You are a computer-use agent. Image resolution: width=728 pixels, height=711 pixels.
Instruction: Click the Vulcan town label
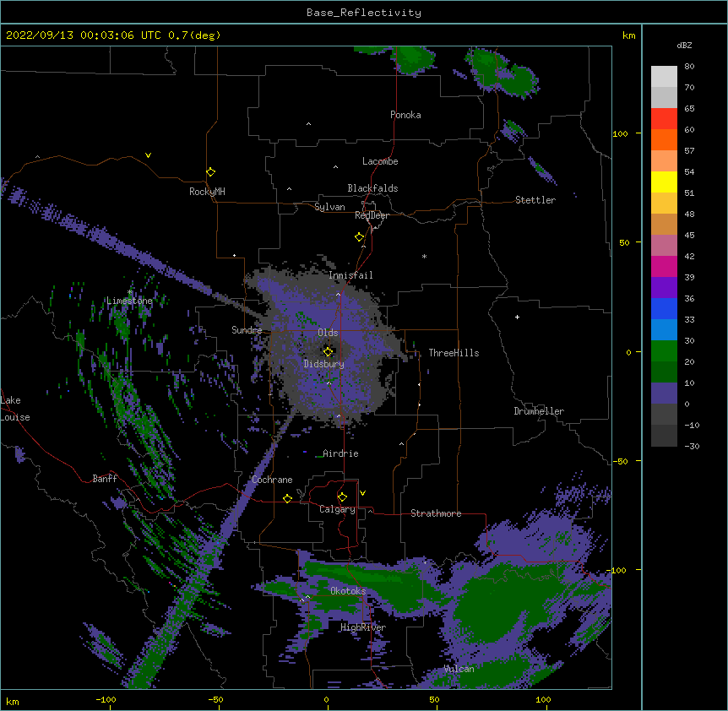tap(459, 669)
